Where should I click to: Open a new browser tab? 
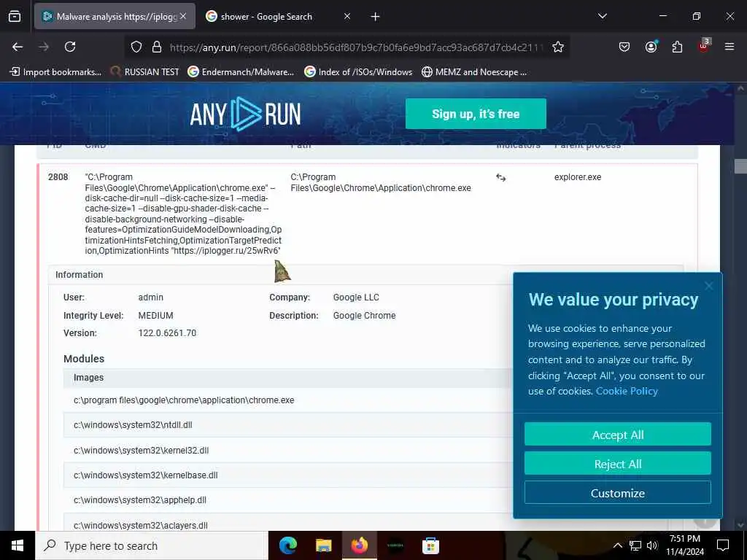376,17
